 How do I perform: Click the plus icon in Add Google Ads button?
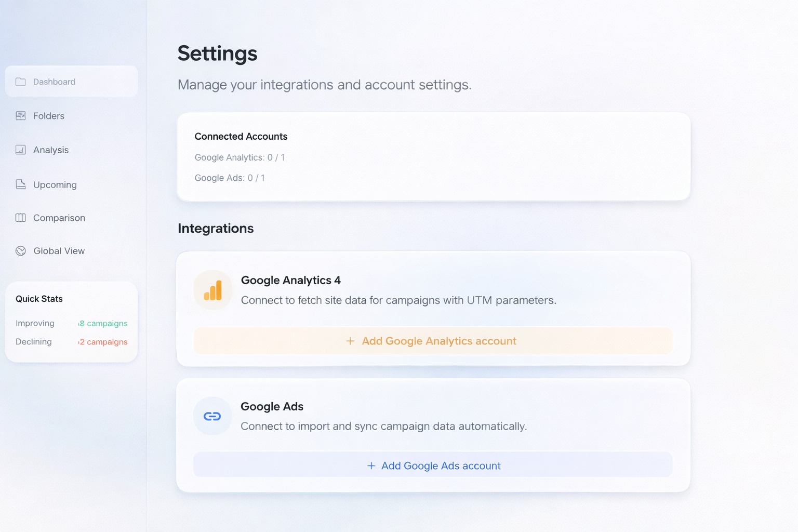[370, 465]
